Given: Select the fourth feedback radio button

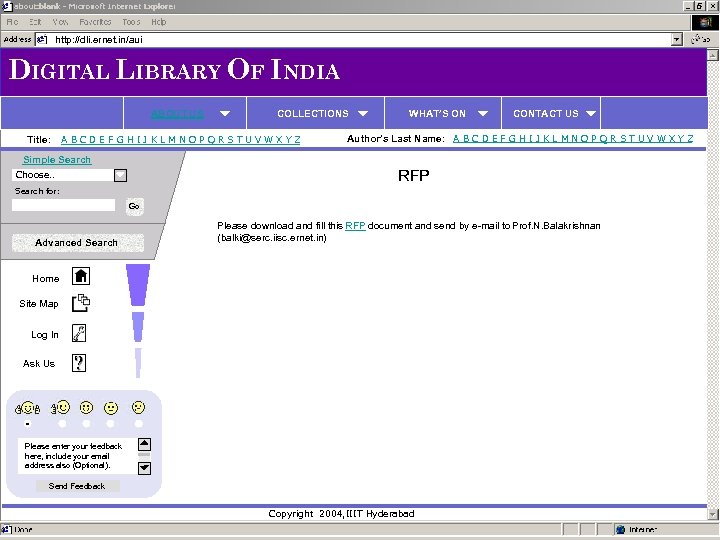Looking at the screenshot, I should coord(110,424).
